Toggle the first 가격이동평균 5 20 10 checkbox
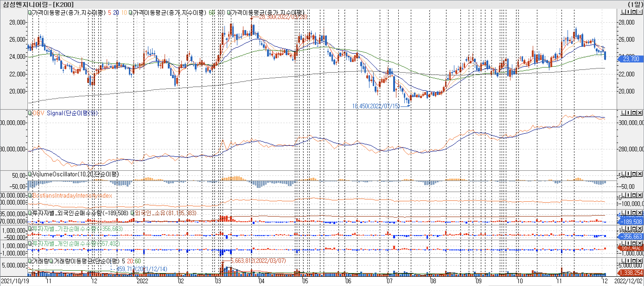 click(x=30, y=12)
